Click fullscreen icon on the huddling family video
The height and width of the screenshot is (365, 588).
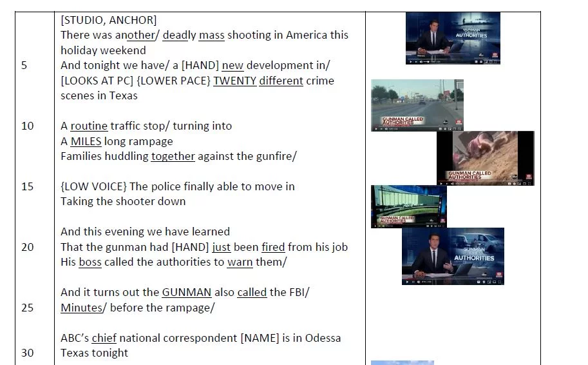tap(531, 183)
